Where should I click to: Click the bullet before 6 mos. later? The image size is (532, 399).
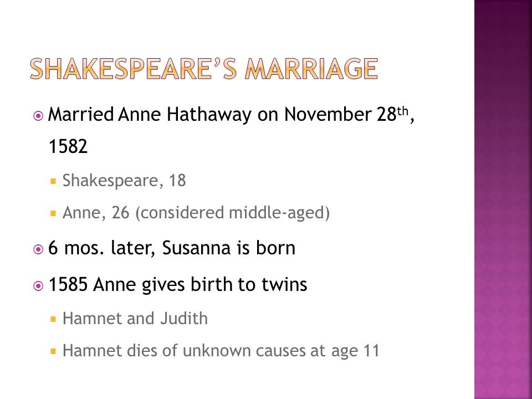coord(38,250)
